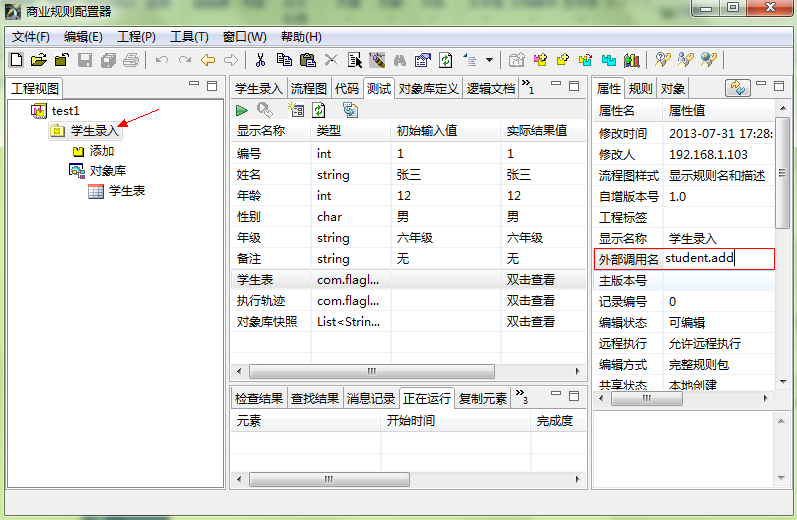Screen dimensions: 797x520
Task: Open the 工具(T) menu
Action: coord(189,37)
